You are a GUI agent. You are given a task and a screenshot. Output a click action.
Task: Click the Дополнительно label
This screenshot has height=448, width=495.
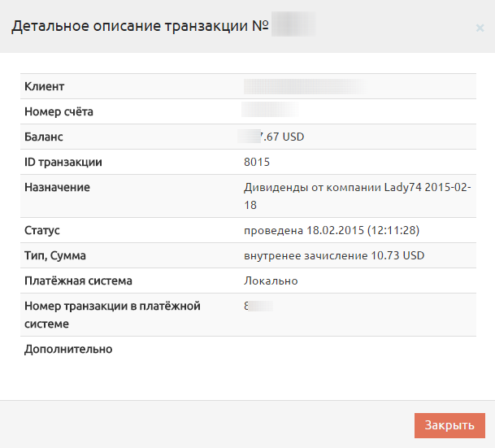tap(68, 349)
